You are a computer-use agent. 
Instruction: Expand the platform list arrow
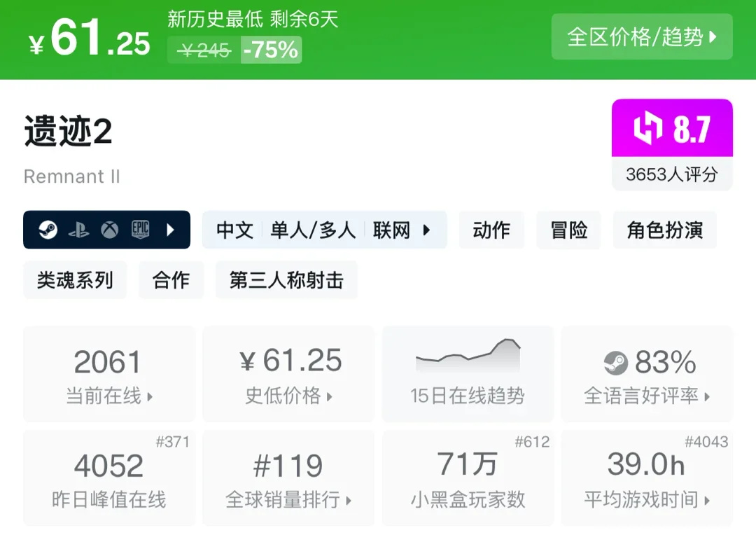click(171, 230)
